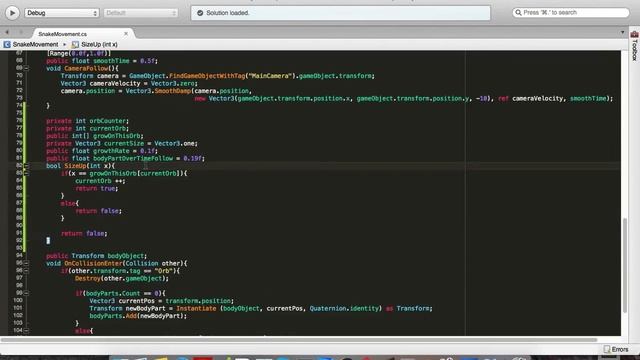The image size is (640, 360).
Task: Open the Debug configuration dropdown
Action: click(62, 13)
